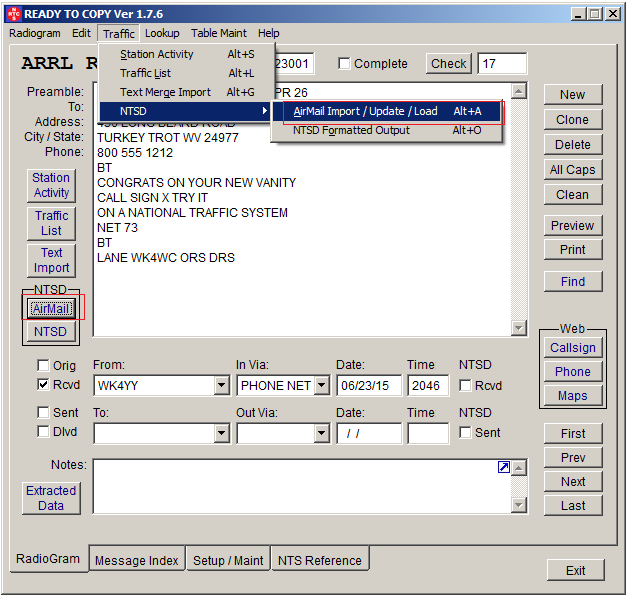This screenshot has height=597, width=627.
Task: Expand the Notes field with arrow icon
Action: tap(503, 467)
